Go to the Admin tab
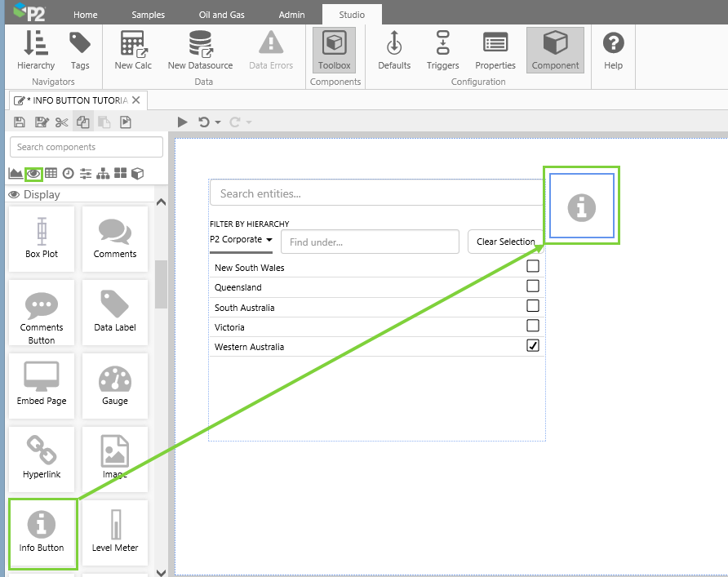728x577 pixels. point(291,15)
